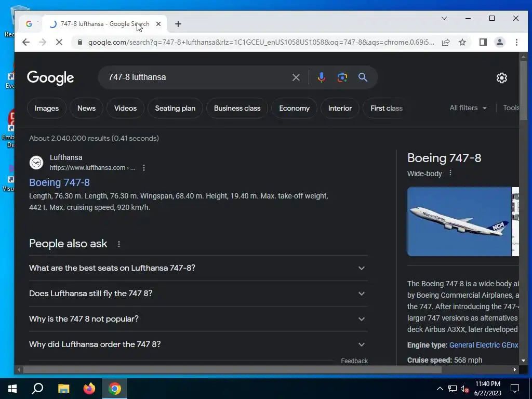Open the taskbar clock and date
The width and height of the screenshot is (532, 399).
click(487, 389)
